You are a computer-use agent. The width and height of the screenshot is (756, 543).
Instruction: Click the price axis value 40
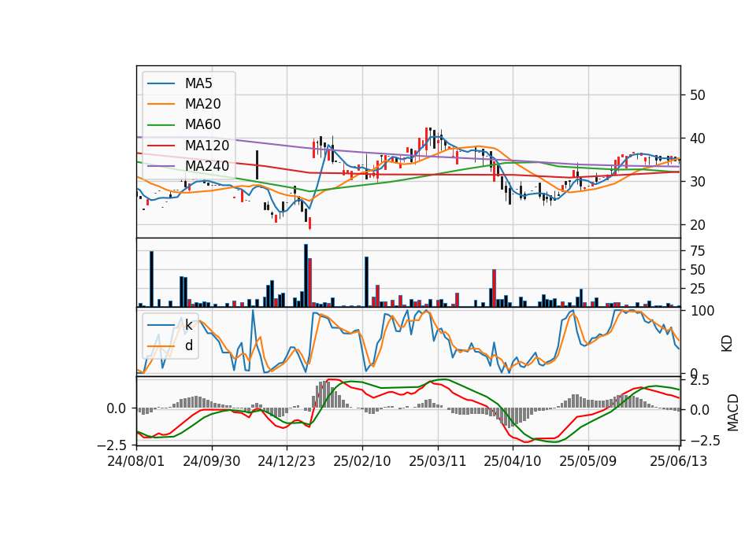[698, 139]
